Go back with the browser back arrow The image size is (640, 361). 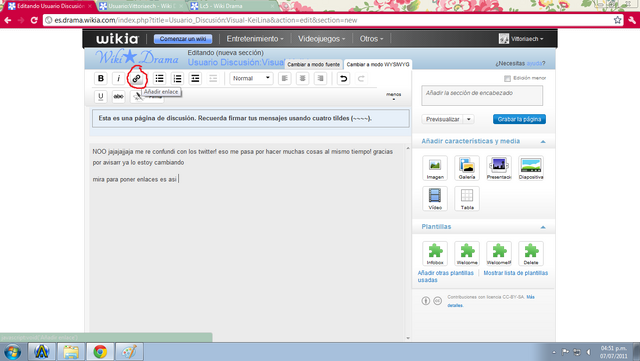point(8,20)
